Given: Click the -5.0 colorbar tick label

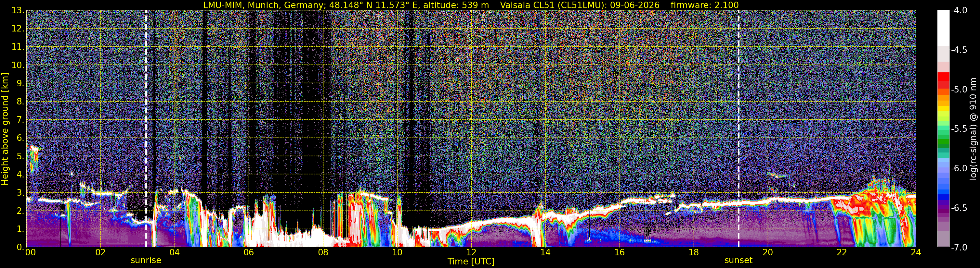Looking at the screenshot, I should tap(959, 90).
